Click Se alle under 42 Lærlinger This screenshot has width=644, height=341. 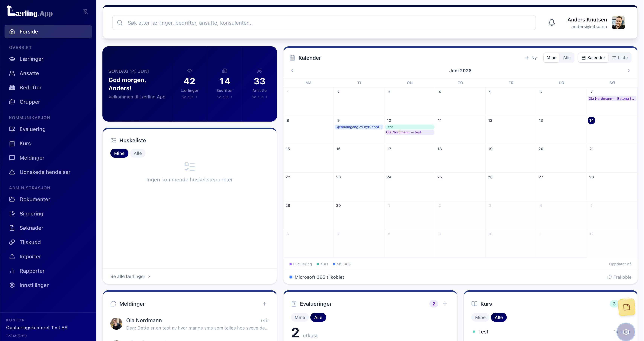click(x=189, y=97)
